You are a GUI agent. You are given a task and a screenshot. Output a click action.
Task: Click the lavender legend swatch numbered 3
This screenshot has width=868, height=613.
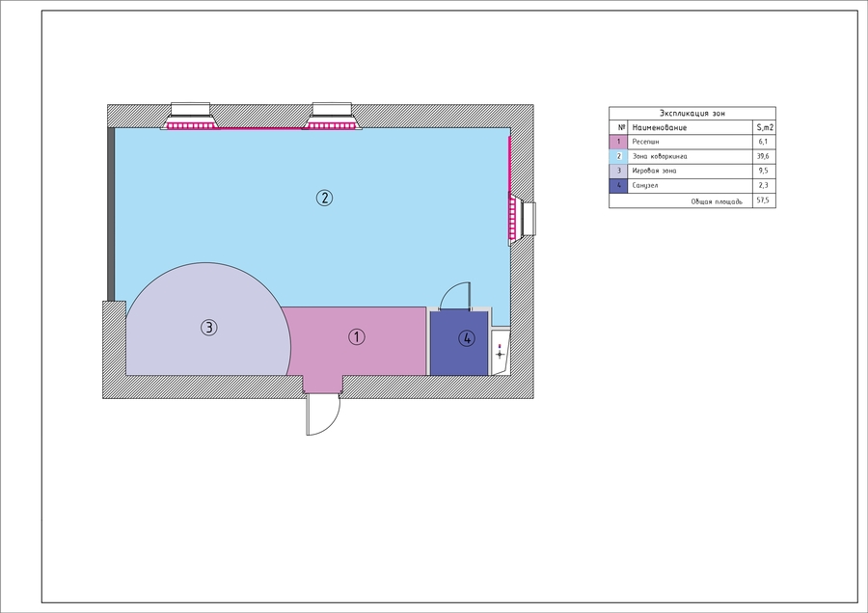[x=618, y=171]
